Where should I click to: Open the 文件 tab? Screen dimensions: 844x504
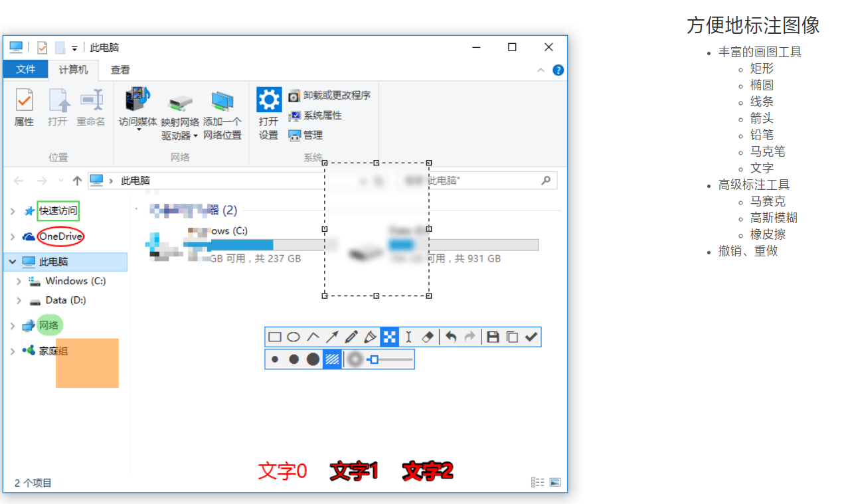tap(25, 70)
